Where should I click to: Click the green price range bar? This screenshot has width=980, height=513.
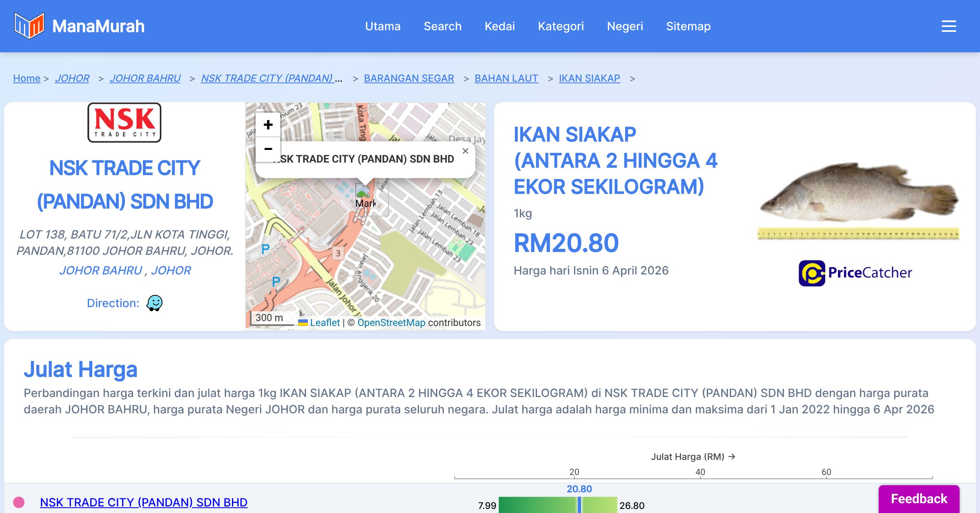pos(539,505)
